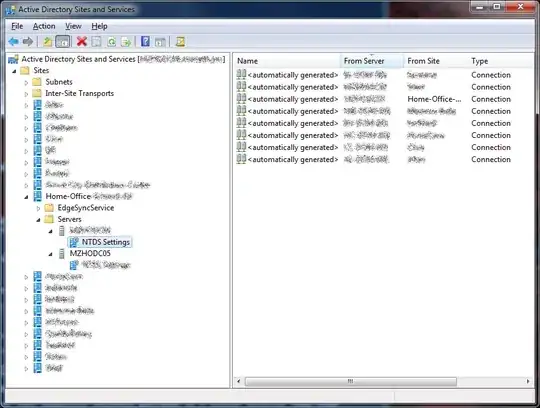Click the horizontal scrollbar left arrow
Screen dimensions: 540x408
(239, 381)
